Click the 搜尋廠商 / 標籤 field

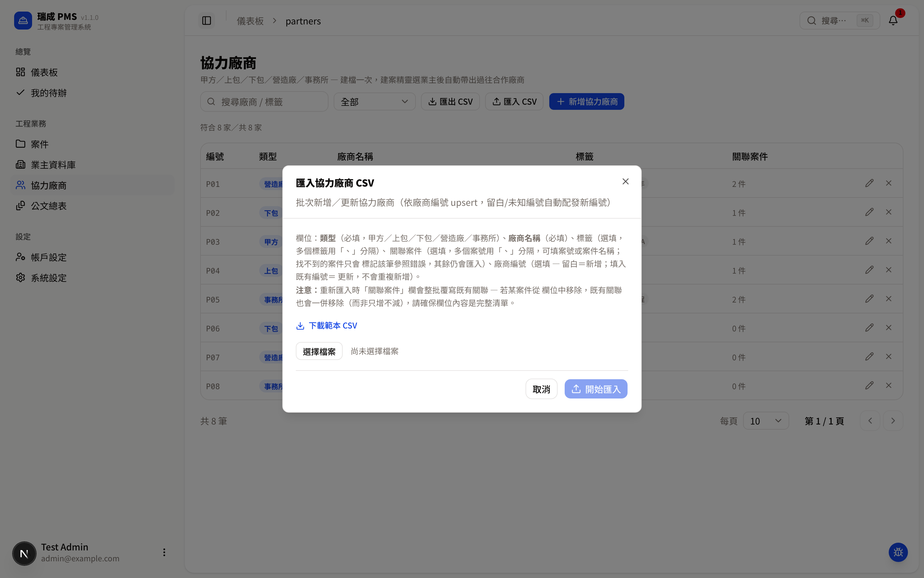264,102
